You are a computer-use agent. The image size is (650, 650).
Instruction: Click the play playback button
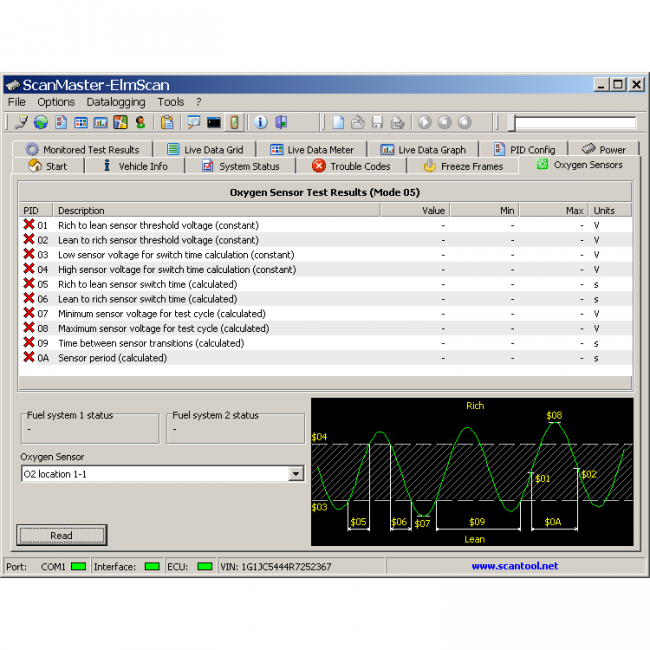point(424,122)
